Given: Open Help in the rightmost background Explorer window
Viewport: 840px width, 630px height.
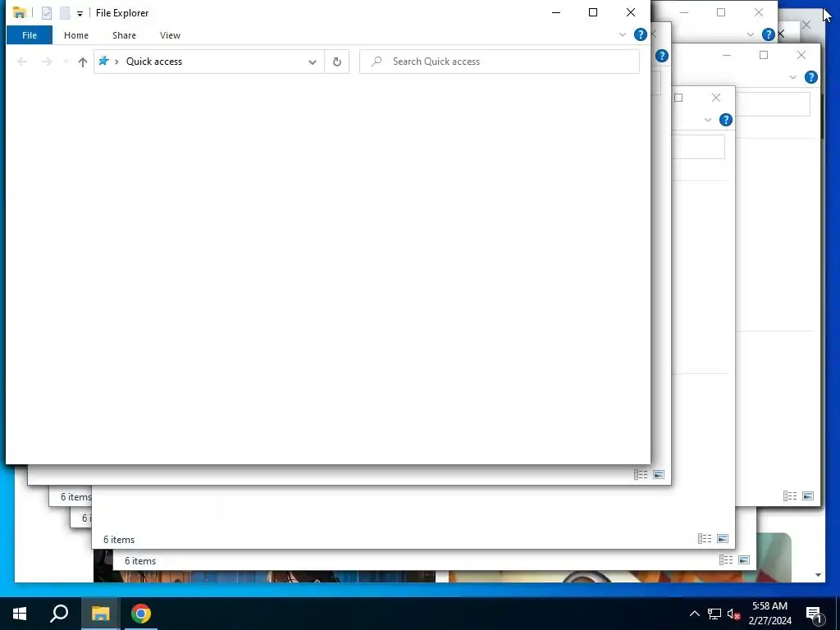Looking at the screenshot, I should (x=811, y=77).
